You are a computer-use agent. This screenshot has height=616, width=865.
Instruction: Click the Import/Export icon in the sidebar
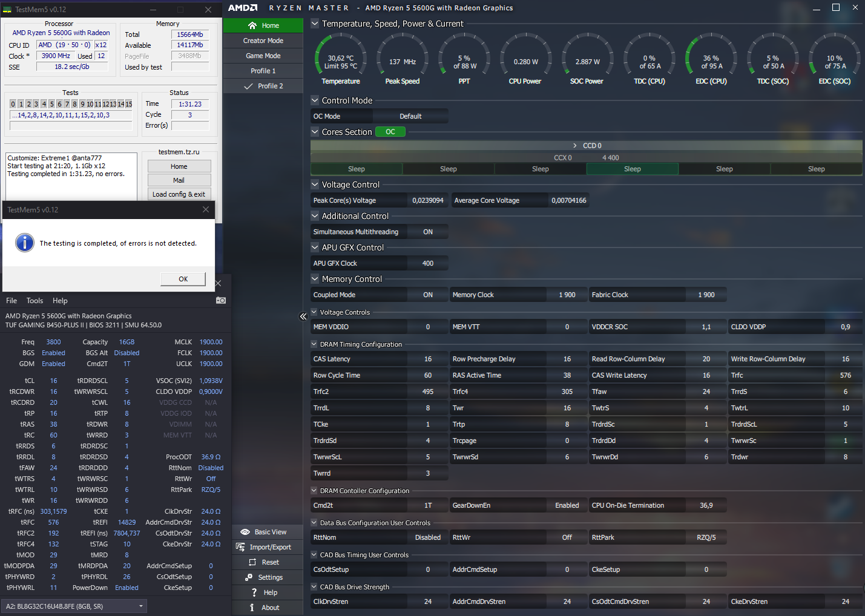click(x=240, y=547)
